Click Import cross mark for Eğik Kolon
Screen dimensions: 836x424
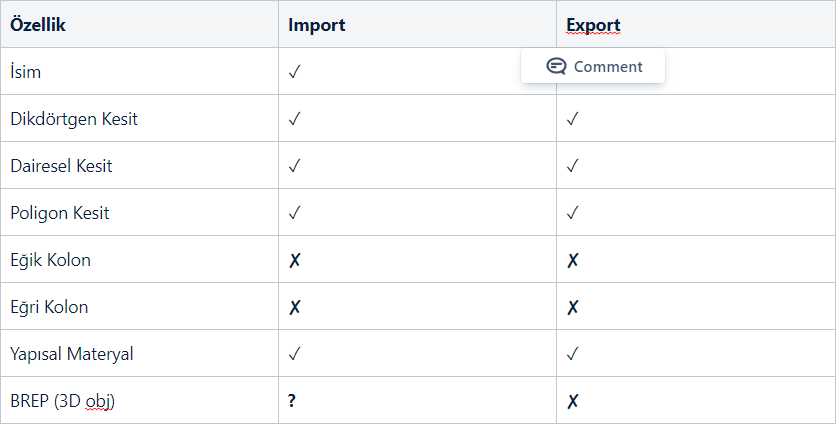(x=295, y=260)
